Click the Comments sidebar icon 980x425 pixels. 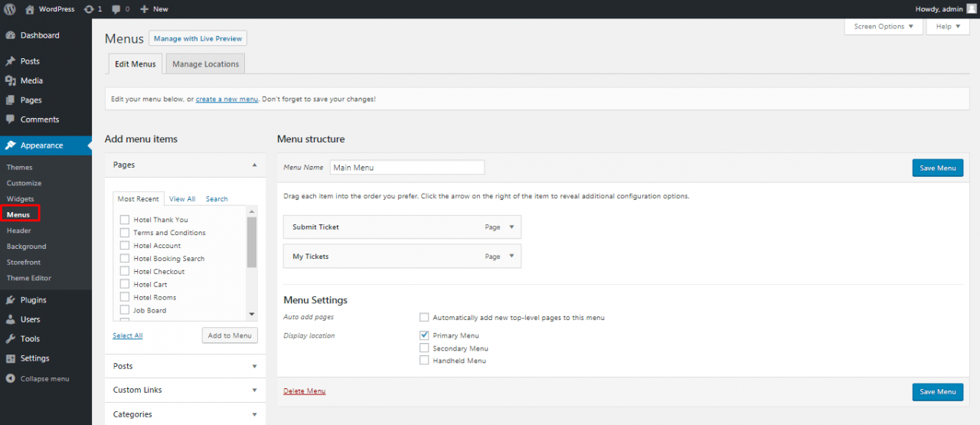coord(10,119)
